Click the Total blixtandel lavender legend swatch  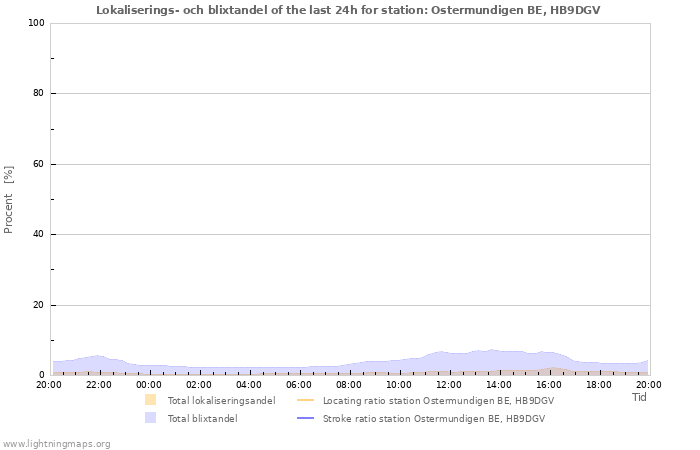click(150, 418)
